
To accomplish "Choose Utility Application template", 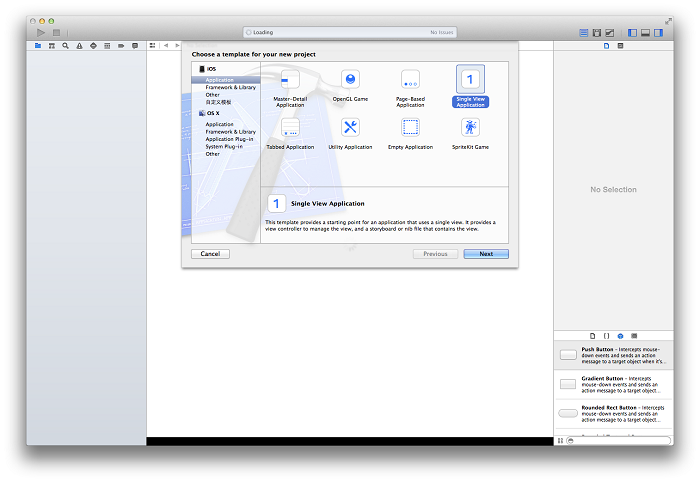I will click(350, 133).
